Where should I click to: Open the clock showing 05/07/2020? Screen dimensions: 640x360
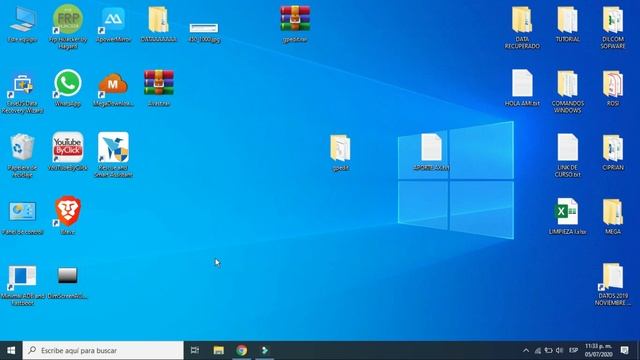[598, 350]
